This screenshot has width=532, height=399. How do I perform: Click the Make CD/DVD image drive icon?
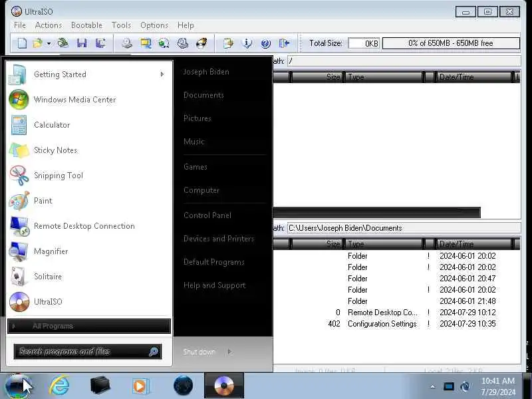[127, 43]
